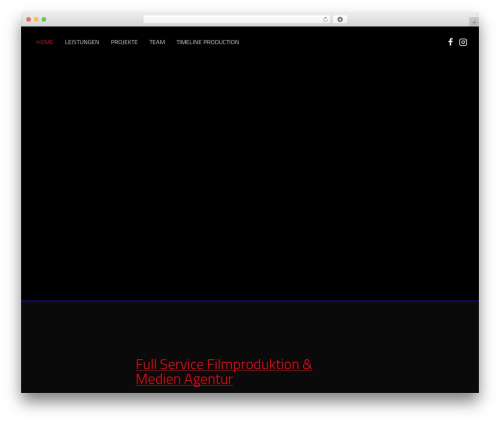The image size is (500, 423).
Task: Focus the browser address bar
Action: [237, 19]
